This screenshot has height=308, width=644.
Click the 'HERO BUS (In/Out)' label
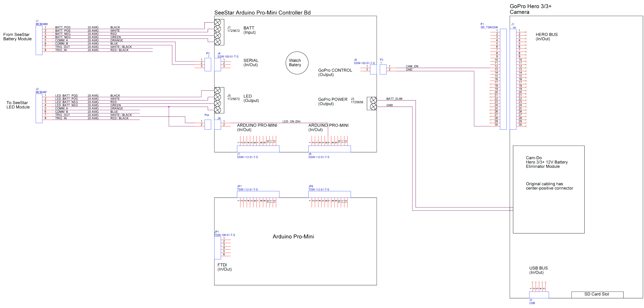[547, 37]
